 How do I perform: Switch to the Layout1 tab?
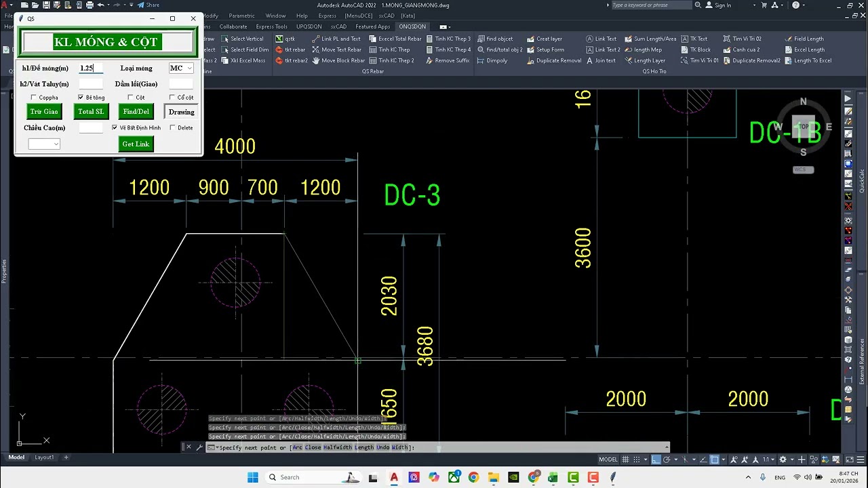coord(44,457)
